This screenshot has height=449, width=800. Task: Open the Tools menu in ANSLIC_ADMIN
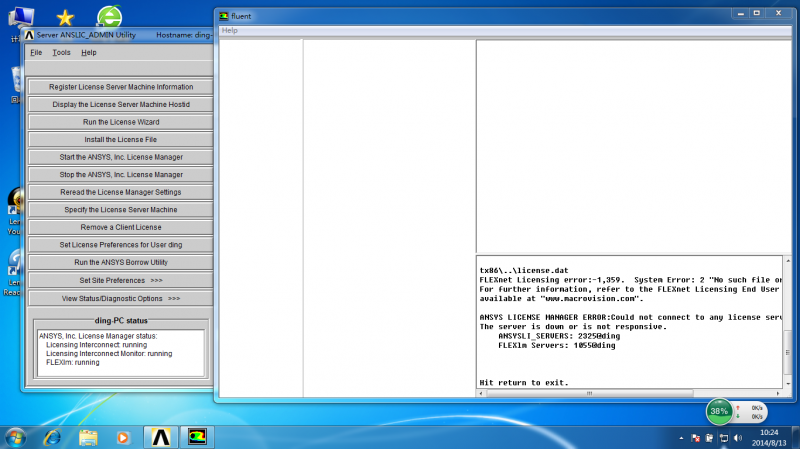(x=61, y=53)
